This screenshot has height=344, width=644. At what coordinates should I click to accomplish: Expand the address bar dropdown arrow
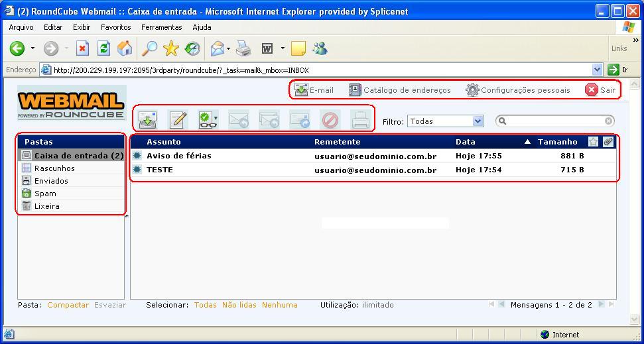point(597,70)
